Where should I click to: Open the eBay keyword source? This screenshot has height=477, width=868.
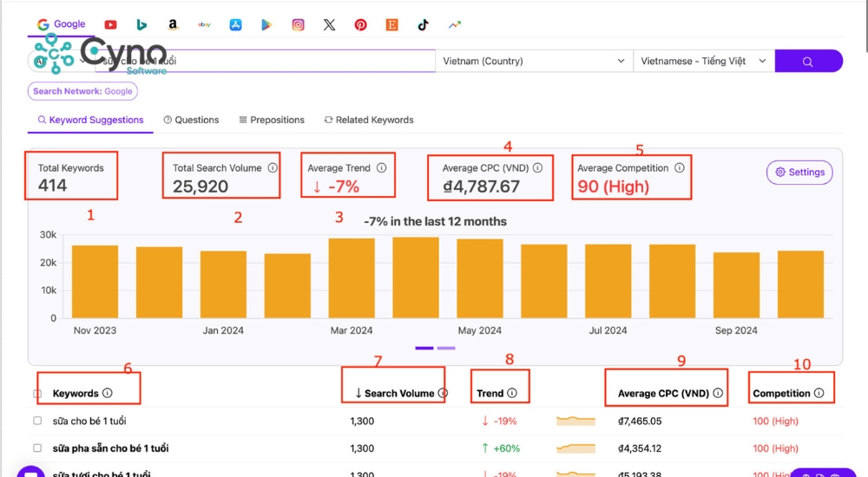(x=204, y=25)
